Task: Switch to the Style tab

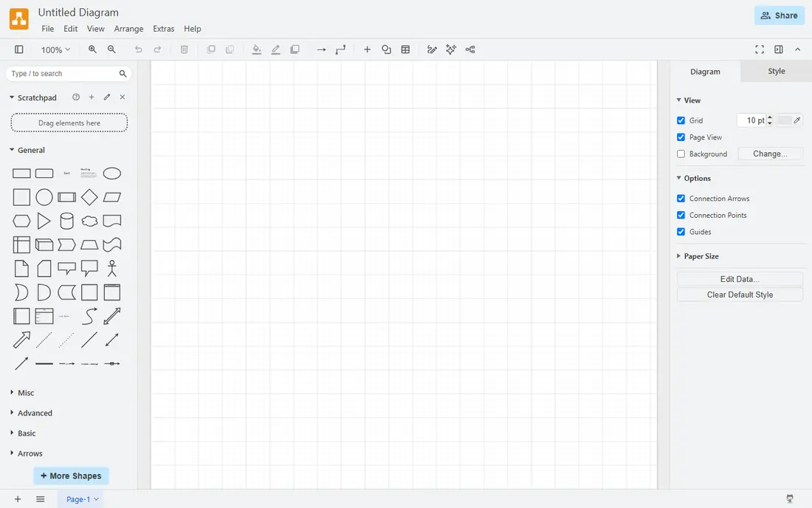Action: 777,72
